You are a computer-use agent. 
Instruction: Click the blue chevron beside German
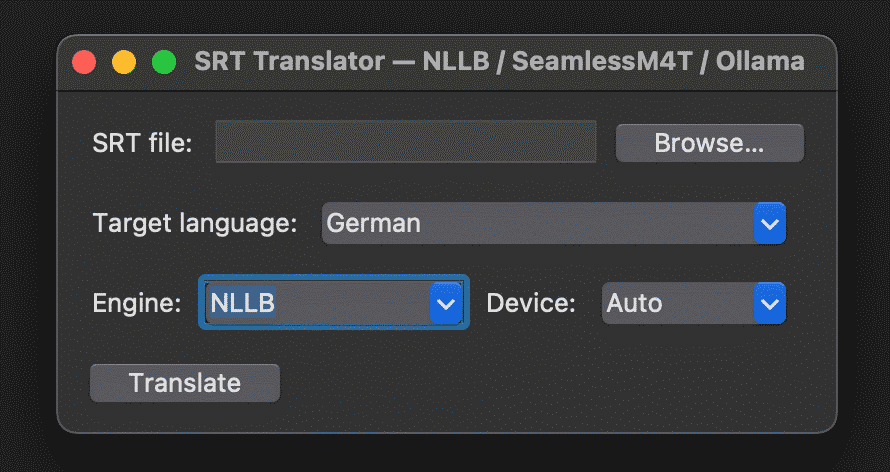(x=769, y=224)
